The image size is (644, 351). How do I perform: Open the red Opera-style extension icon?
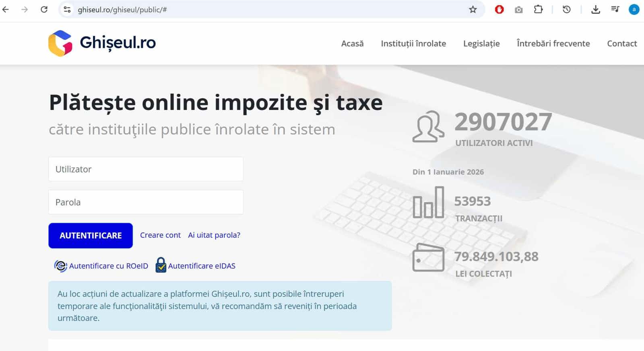[499, 9]
